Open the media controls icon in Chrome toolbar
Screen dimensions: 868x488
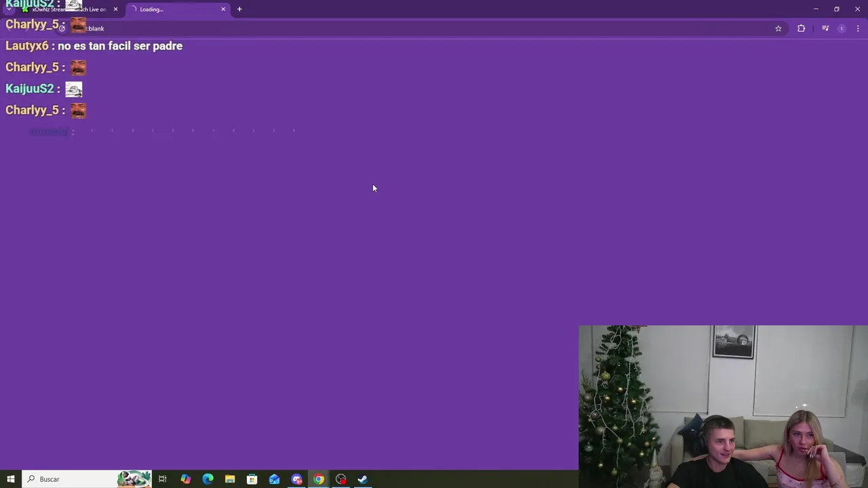click(825, 28)
